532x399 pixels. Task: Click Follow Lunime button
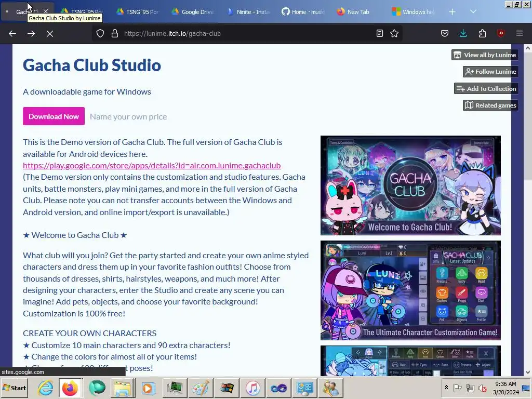click(491, 72)
